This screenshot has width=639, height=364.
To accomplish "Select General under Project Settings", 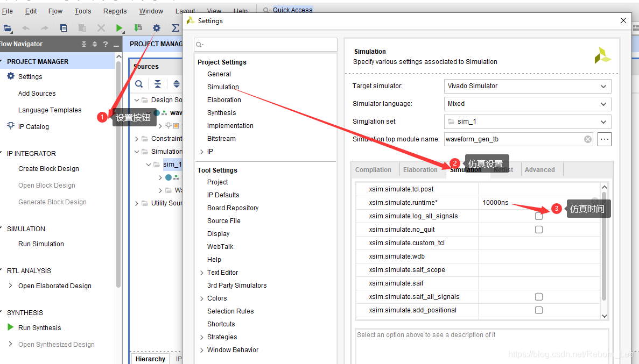I will click(x=219, y=74).
